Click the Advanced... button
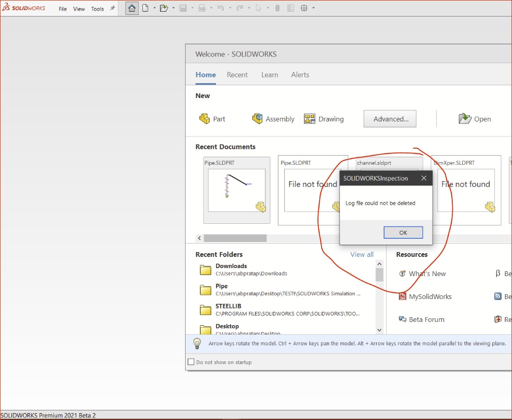Screen dimensions: 512x420 pyautogui.click(x=390, y=119)
